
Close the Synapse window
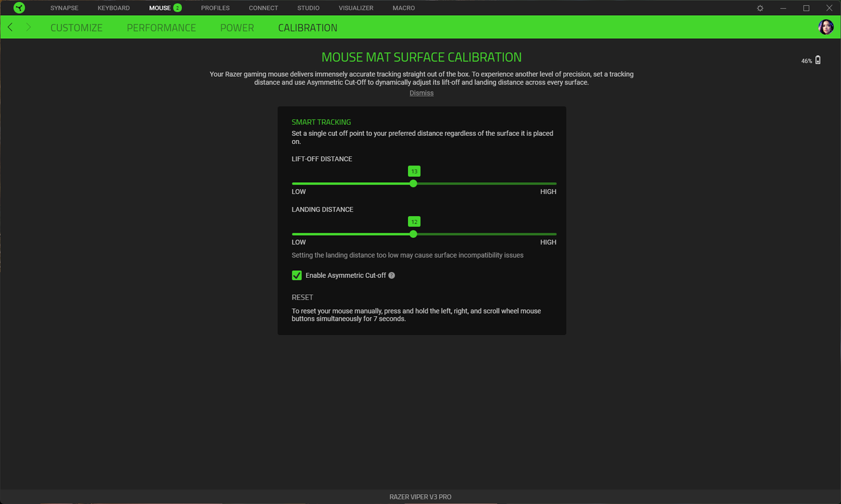[829, 8]
